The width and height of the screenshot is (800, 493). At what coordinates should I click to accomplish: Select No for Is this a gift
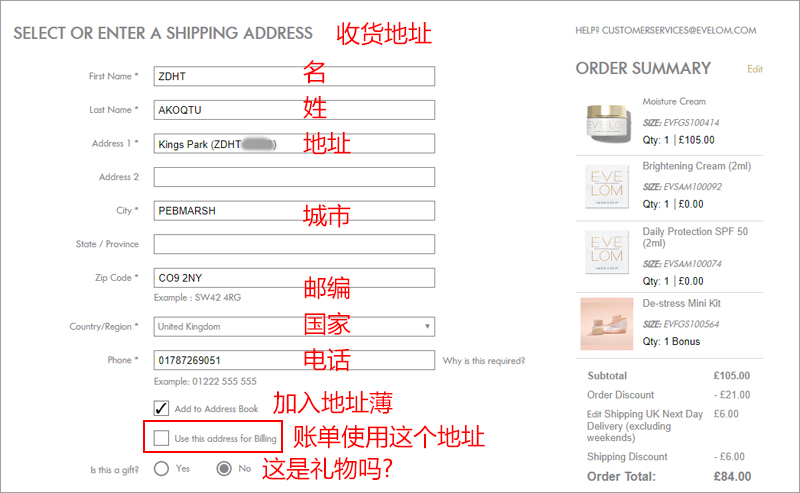224,469
